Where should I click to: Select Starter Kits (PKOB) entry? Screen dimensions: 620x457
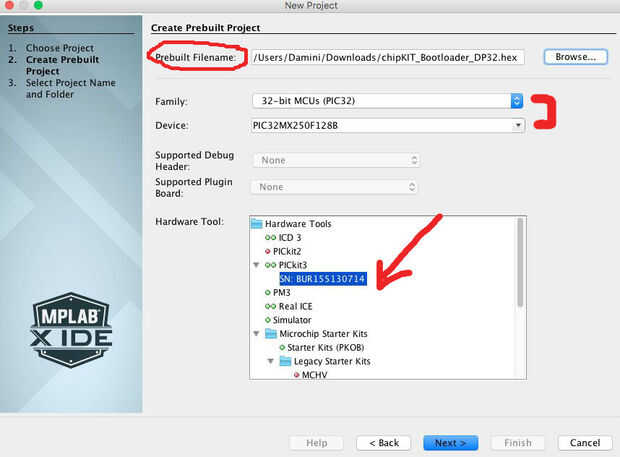(325, 347)
